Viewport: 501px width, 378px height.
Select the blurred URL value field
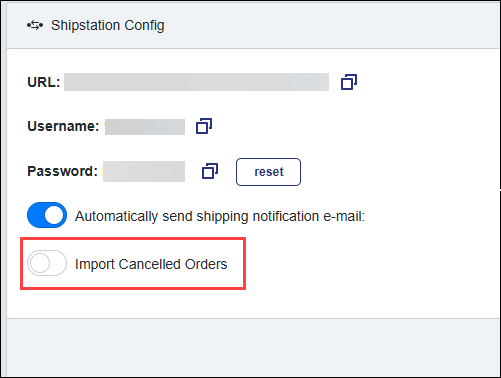[x=196, y=82]
